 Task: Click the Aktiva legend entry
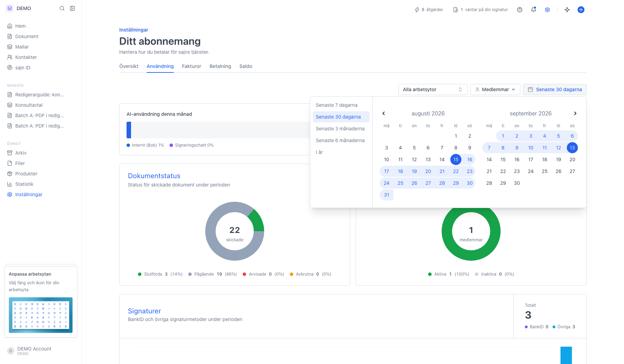449,274
